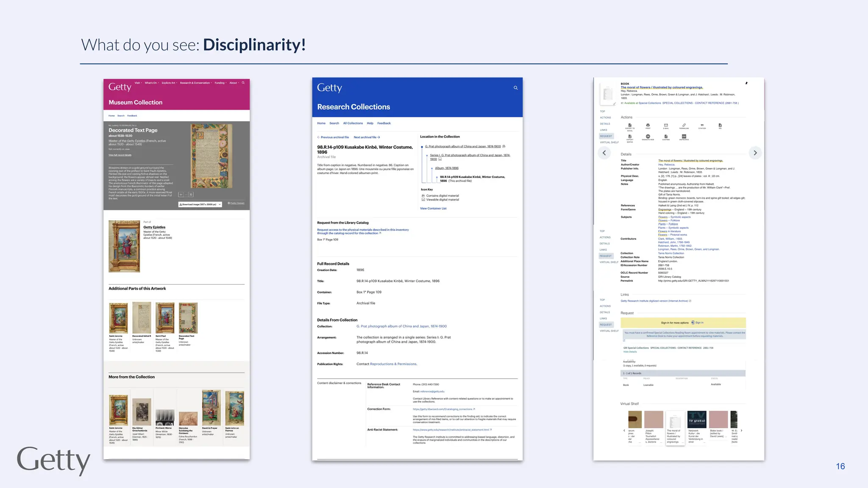Click Series I. G. Prat photograph album node
The width and height of the screenshot is (868, 488).
point(470,157)
